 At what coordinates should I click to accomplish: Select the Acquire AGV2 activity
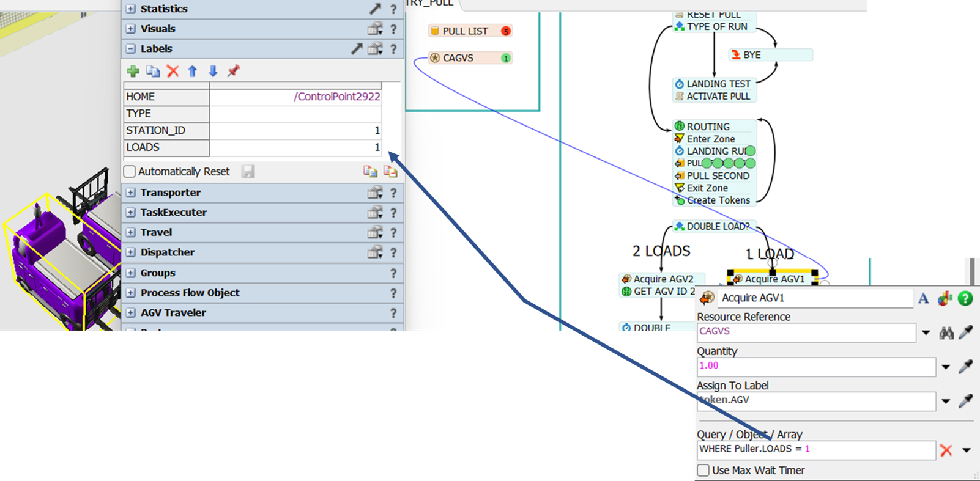click(661, 279)
